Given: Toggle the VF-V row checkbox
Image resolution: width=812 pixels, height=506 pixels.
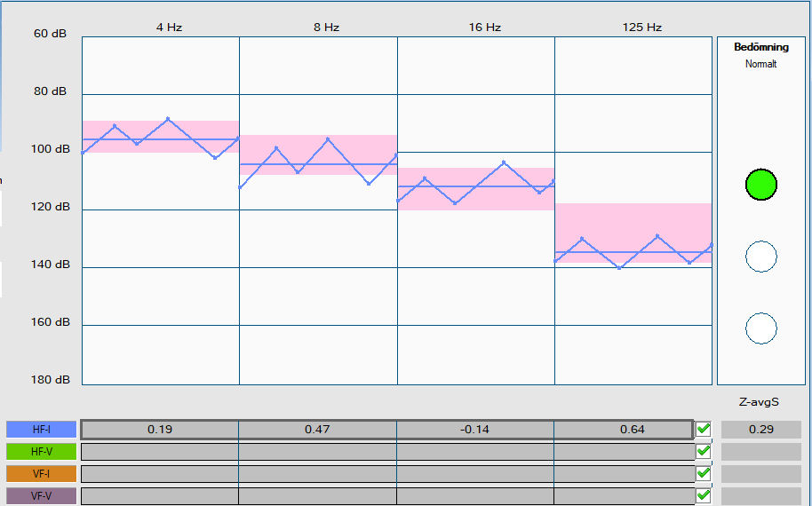Looking at the screenshot, I should pyautogui.click(x=704, y=495).
